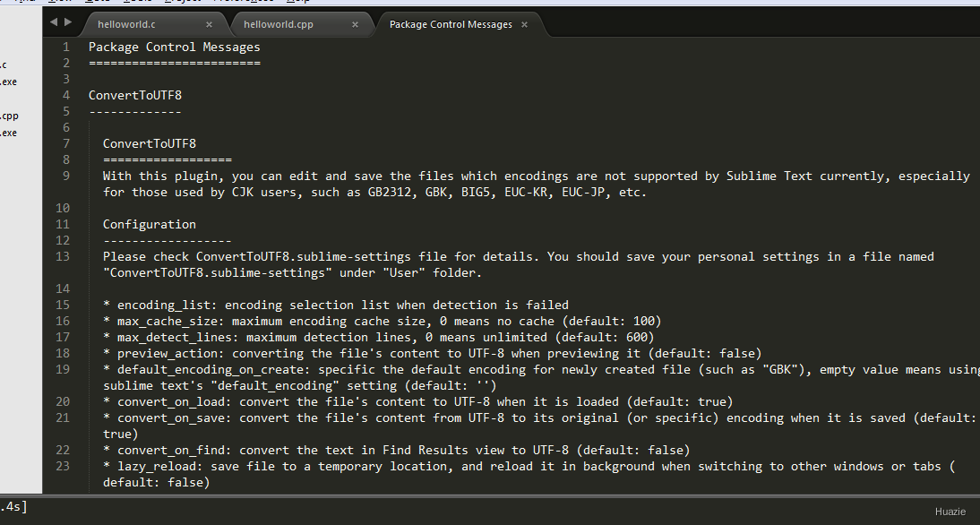Click line number 1 in the gutter

point(65,47)
